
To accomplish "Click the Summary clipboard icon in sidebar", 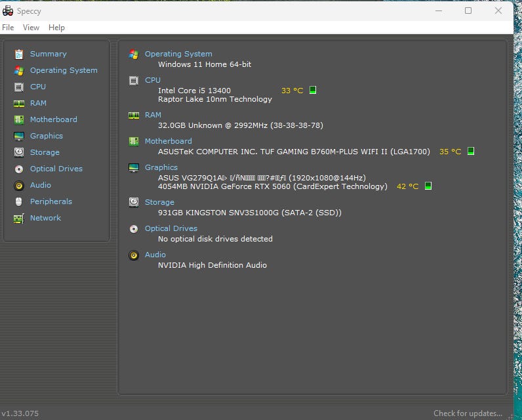I will pos(19,54).
